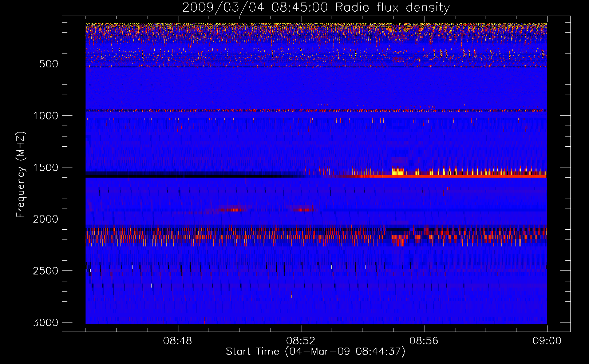Click the 3000 frequency tick label
This screenshot has width=589, height=364.
point(46,323)
